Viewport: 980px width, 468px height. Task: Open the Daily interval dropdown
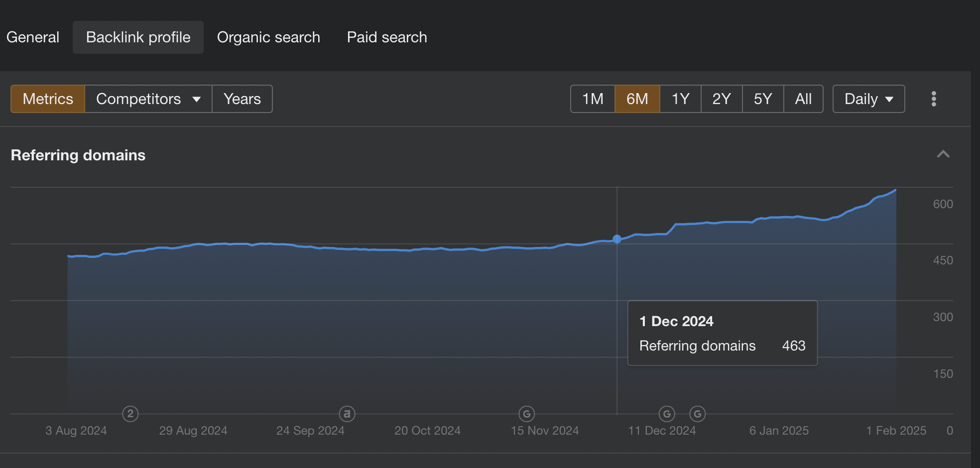click(868, 99)
